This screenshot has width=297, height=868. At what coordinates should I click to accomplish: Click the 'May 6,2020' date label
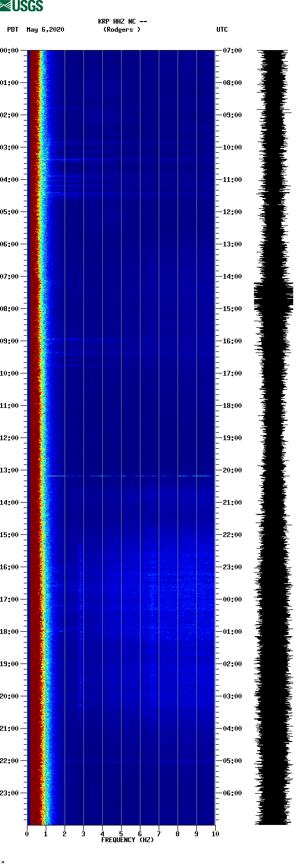pos(45,30)
